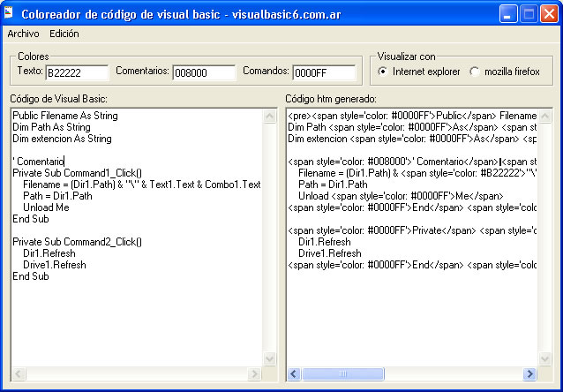Click the left arrow under the generated htm code

294,374
